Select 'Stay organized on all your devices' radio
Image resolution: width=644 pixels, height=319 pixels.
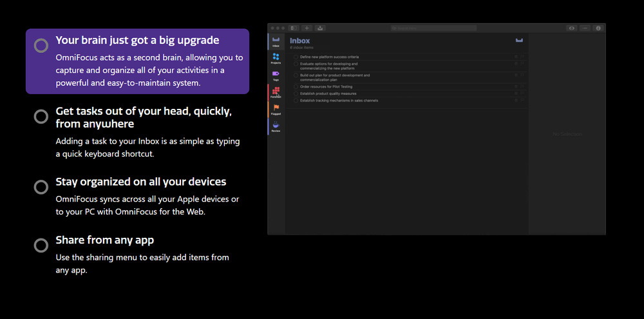pos(41,187)
